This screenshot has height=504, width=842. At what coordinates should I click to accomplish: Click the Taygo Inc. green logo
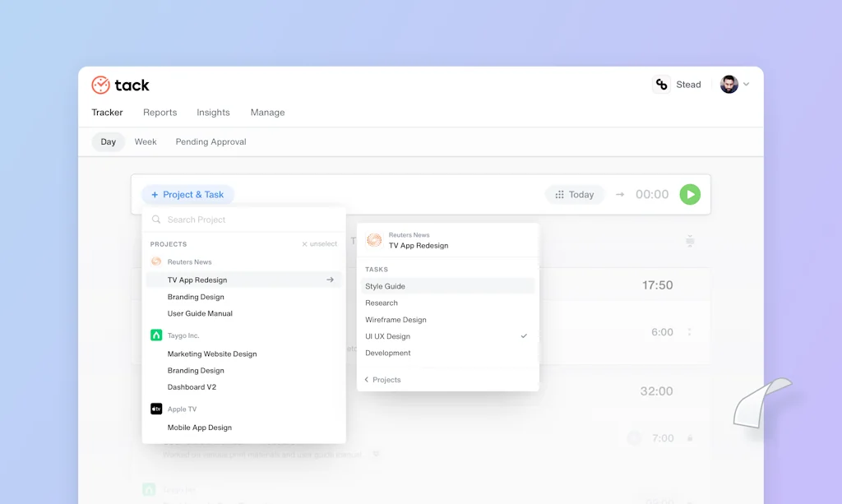coord(156,335)
